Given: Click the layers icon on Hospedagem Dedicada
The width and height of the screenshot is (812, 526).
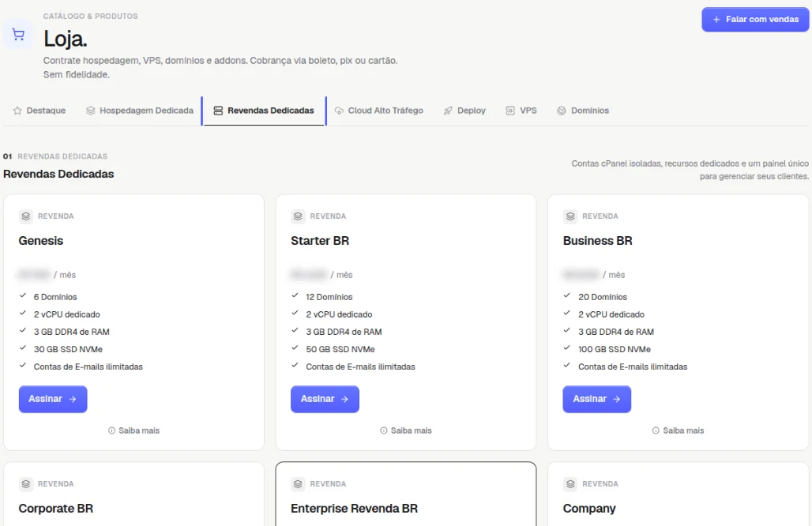Looking at the screenshot, I should tap(91, 111).
